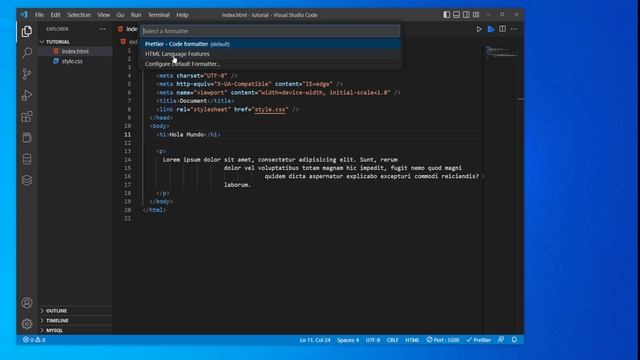Open the Extensions view icon
This screenshot has width=640, height=360.
27,117
